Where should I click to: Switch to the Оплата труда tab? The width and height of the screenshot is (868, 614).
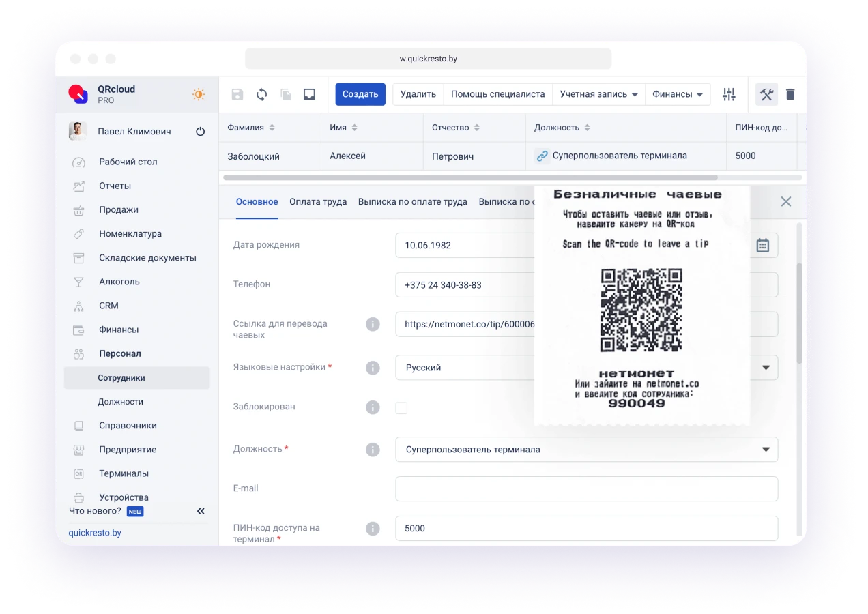(x=318, y=202)
